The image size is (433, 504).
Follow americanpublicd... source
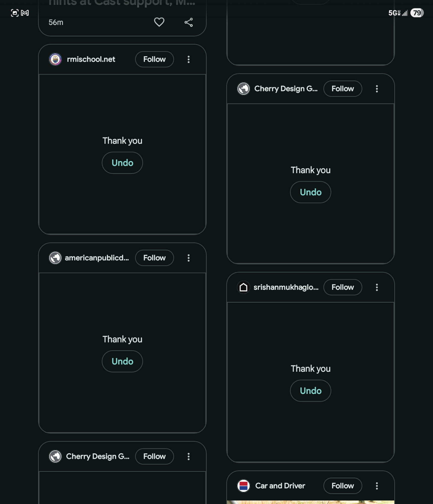coord(154,258)
